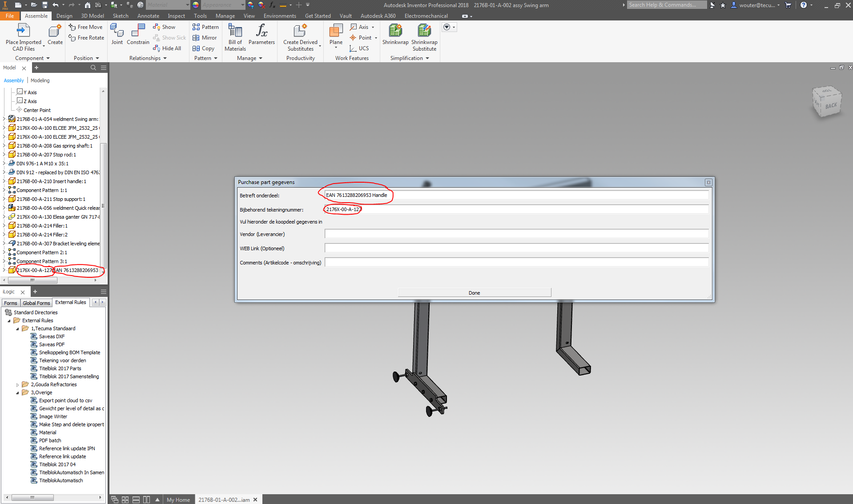
Task: Open Bill of Materials
Action: coord(235,37)
